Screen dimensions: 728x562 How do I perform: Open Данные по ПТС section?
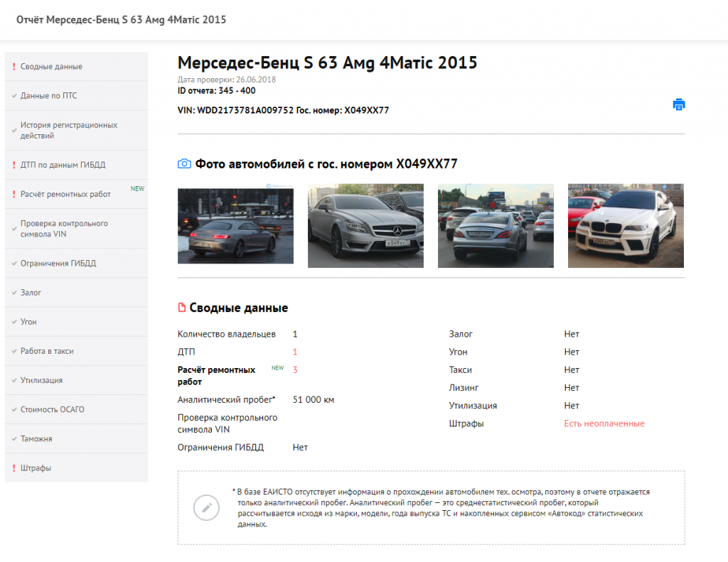[76, 96]
